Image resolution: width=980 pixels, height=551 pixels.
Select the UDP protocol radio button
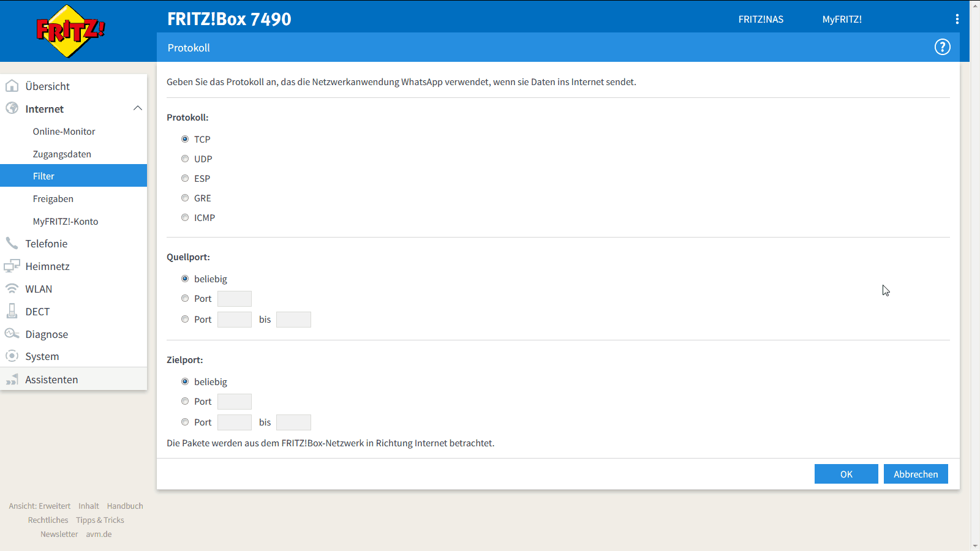tap(185, 159)
